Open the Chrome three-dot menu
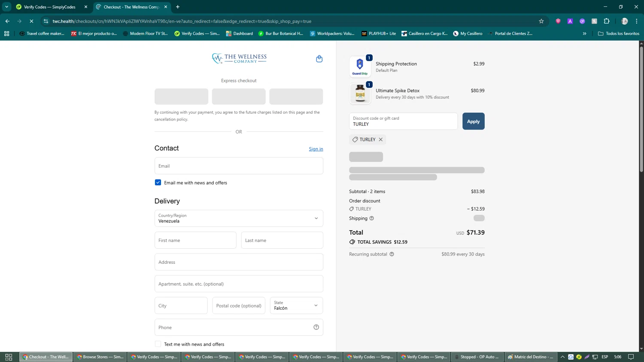Screen dimensions: 644x362 click(636, 21)
